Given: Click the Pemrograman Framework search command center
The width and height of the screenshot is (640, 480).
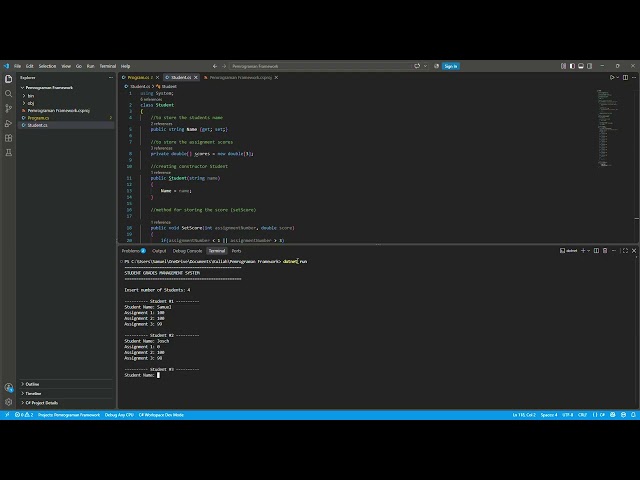Looking at the screenshot, I should click(320, 66).
